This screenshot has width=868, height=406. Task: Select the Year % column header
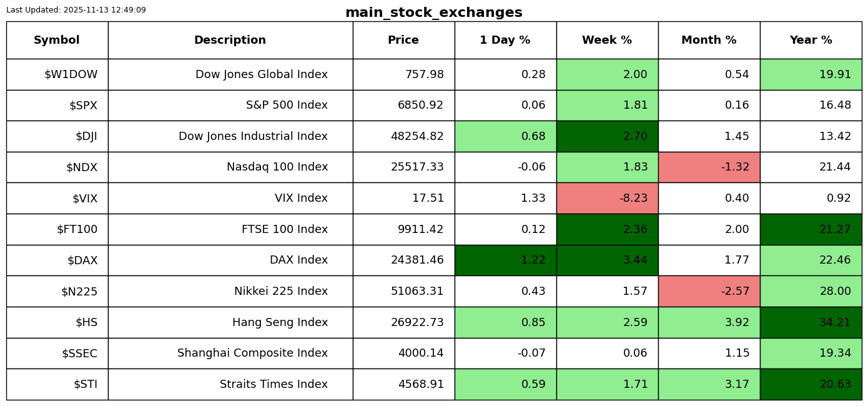pyautogui.click(x=811, y=41)
